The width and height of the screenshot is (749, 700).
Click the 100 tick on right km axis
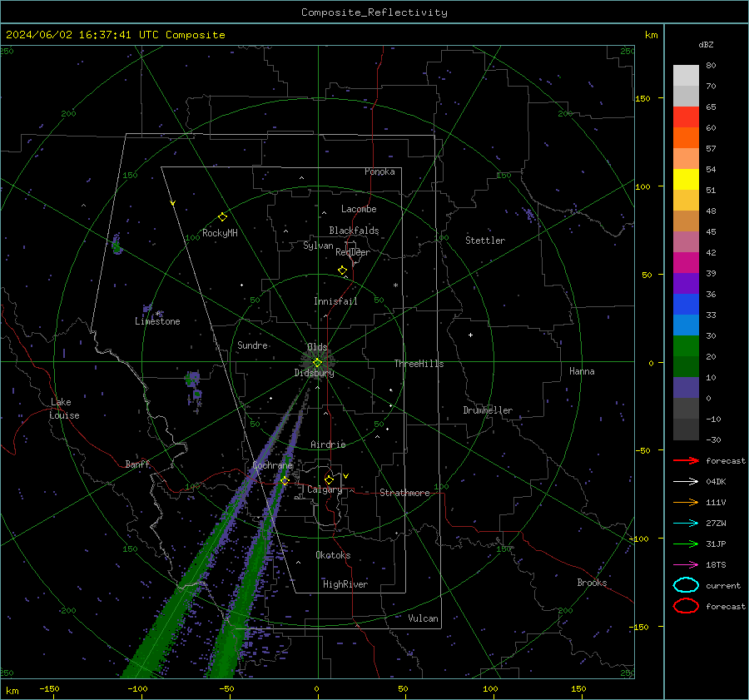click(x=643, y=186)
